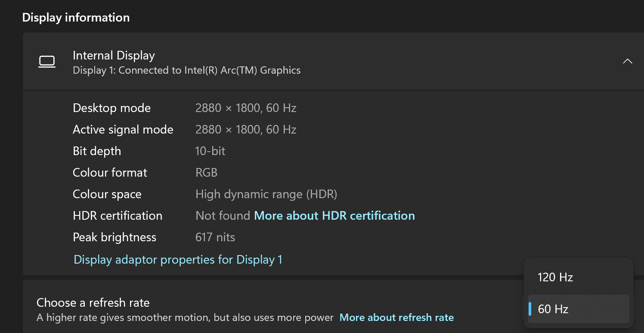This screenshot has width=644, height=333.
Task: Open Display adaptor properties for Display 1
Action: click(178, 259)
